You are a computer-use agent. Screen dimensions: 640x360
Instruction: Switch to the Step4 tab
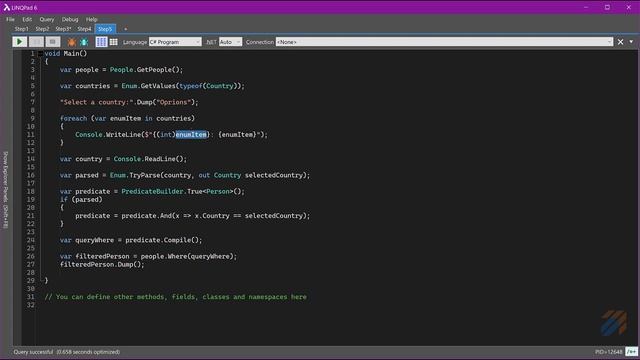click(84, 29)
